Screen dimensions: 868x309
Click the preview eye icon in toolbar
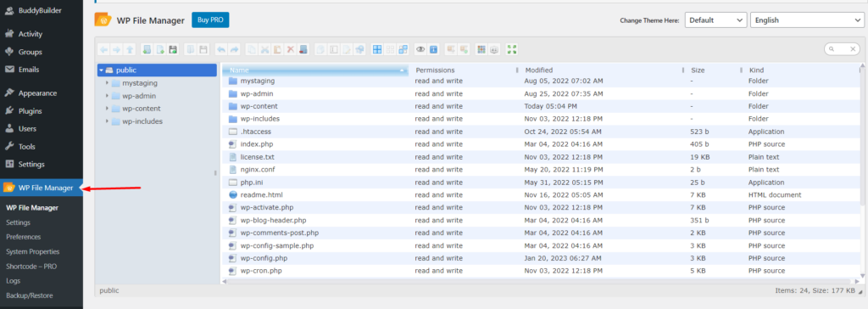pos(420,49)
